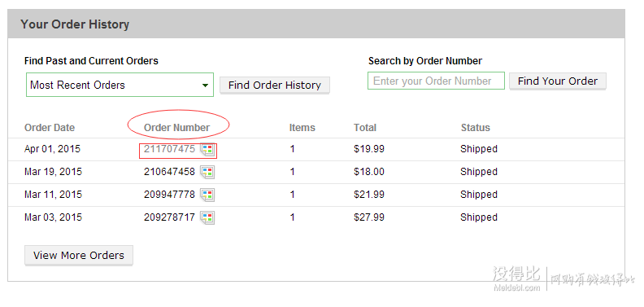Click the Total column header
644x307 pixels.
coord(365,128)
